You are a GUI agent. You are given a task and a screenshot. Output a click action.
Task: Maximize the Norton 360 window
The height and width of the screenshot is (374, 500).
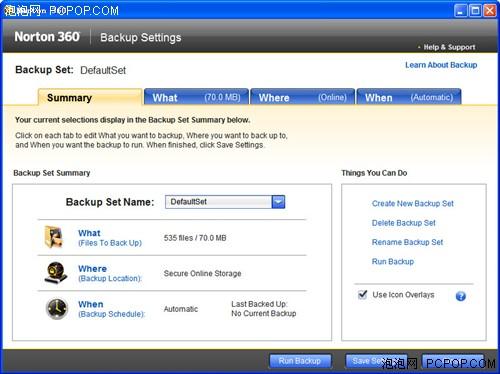pyautogui.click(x=475, y=11)
